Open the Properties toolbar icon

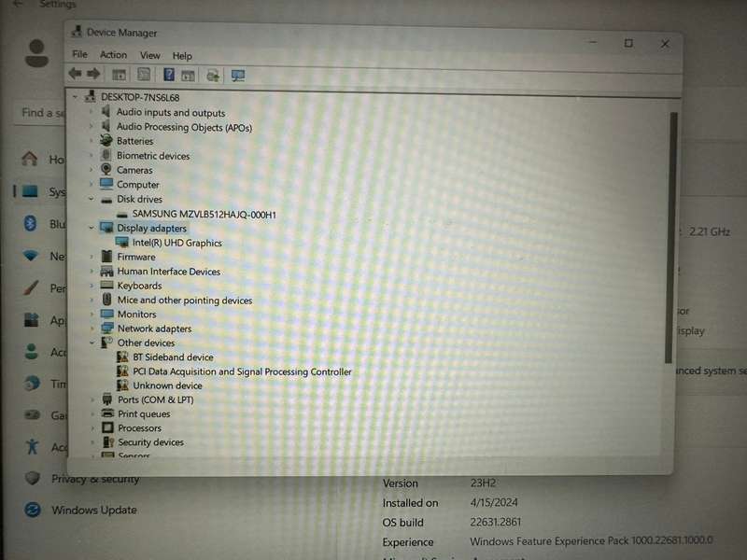coord(144,75)
